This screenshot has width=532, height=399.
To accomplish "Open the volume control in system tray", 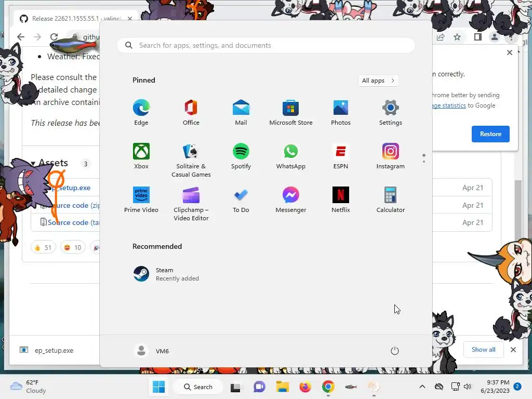I will [x=468, y=387].
